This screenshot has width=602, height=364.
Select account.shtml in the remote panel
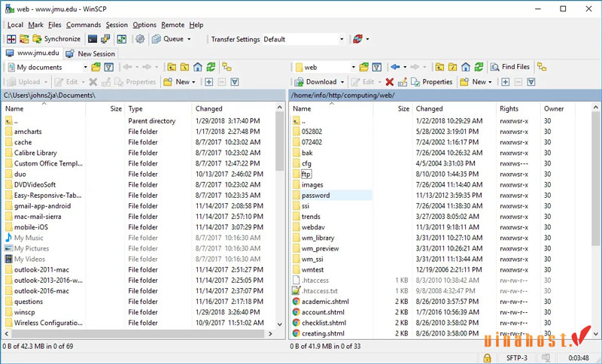pyautogui.click(x=323, y=313)
